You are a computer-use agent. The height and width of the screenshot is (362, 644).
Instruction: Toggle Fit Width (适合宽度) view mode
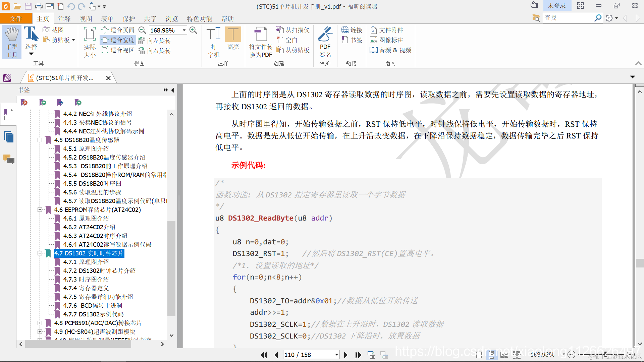[x=118, y=40]
